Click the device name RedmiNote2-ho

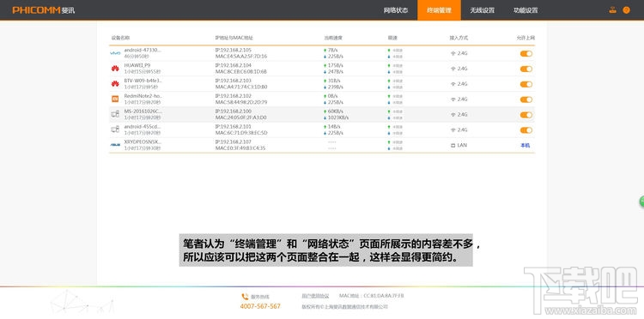pyautogui.click(x=143, y=96)
